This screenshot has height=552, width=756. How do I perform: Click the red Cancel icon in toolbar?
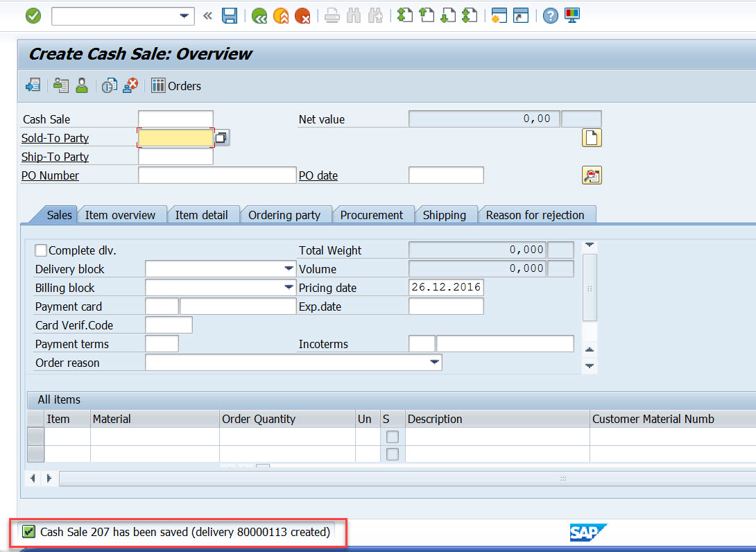(x=303, y=16)
